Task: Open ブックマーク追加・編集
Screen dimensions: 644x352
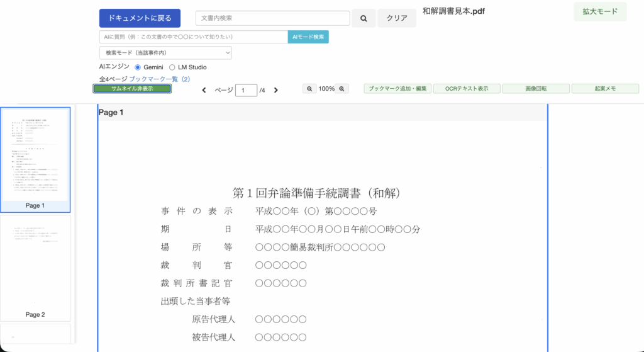Action: (x=397, y=89)
